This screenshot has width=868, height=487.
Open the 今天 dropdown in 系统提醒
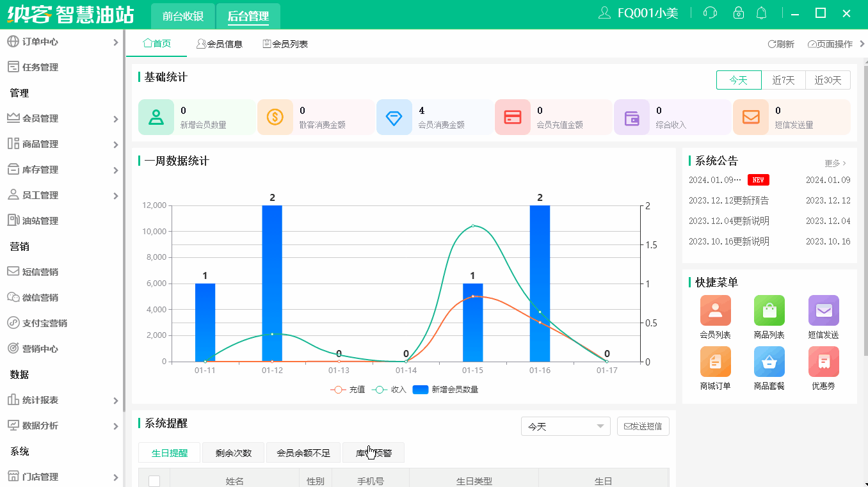pyautogui.click(x=565, y=426)
